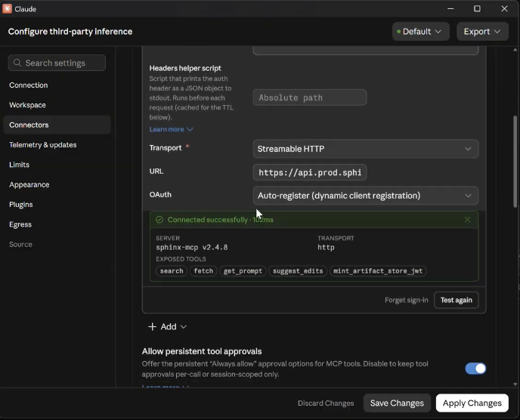Expand the Add connector chevron
This screenshot has height=420, width=520.
pyautogui.click(x=184, y=327)
